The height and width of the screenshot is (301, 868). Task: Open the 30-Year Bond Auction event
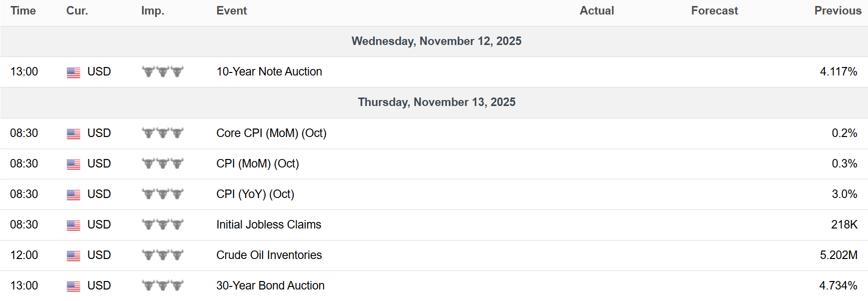[x=270, y=285]
